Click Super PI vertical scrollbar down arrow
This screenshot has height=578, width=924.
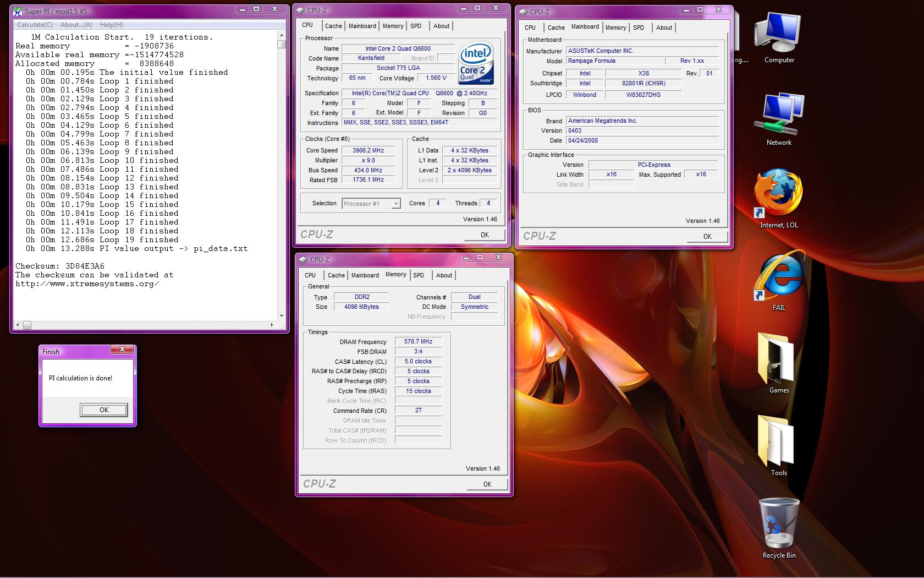pos(282,316)
